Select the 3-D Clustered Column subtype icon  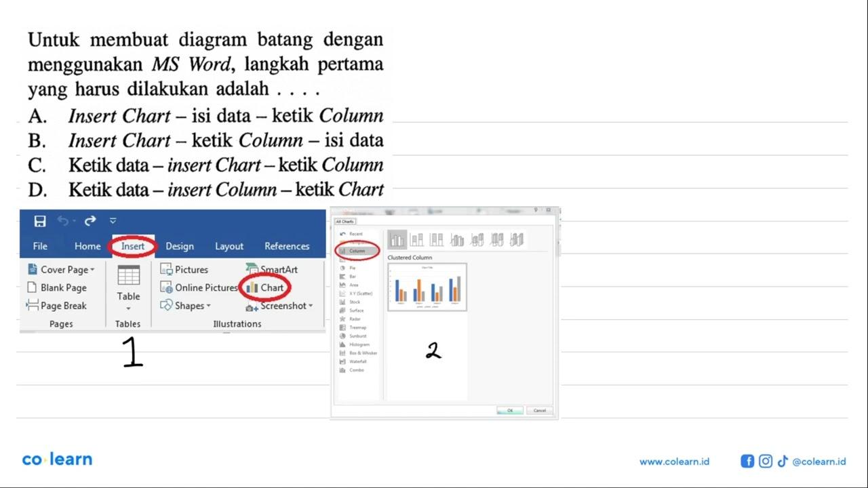click(x=457, y=239)
